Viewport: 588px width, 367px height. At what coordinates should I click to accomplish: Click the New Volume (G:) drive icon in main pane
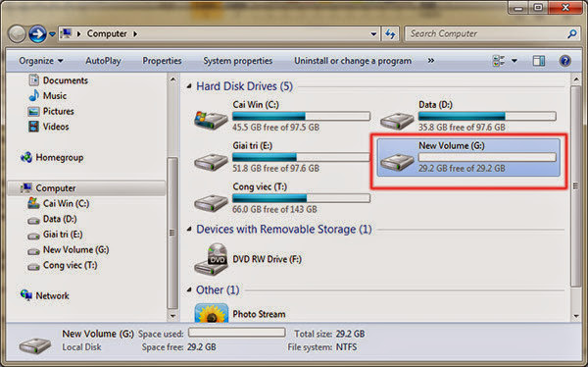(397, 162)
